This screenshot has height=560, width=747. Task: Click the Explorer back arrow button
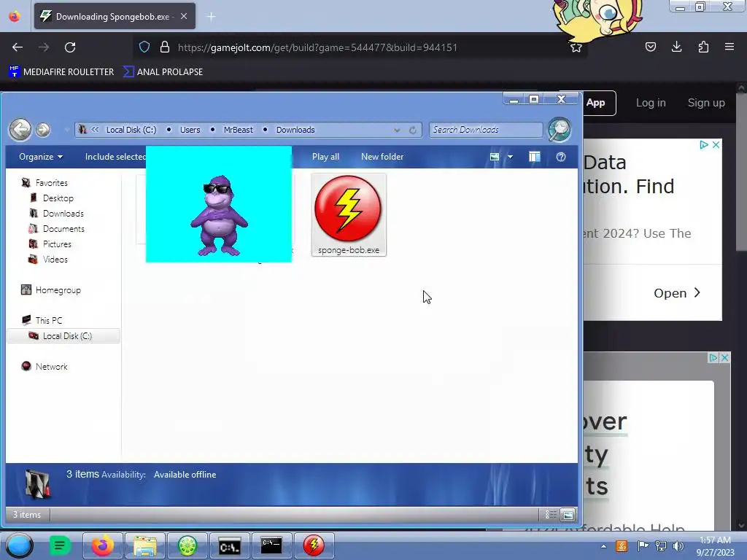coord(20,130)
